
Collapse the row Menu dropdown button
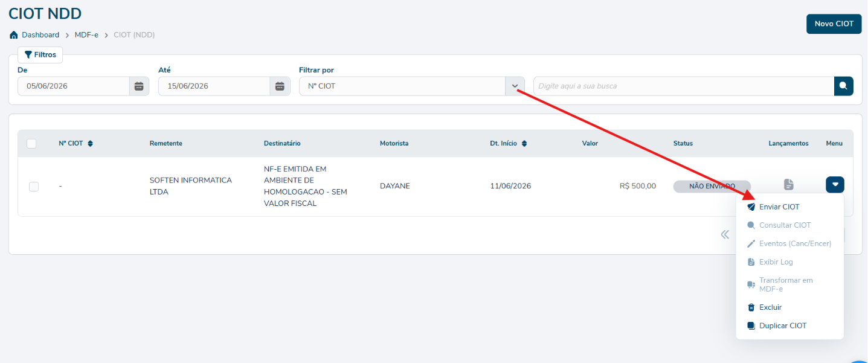[x=835, y=185]
